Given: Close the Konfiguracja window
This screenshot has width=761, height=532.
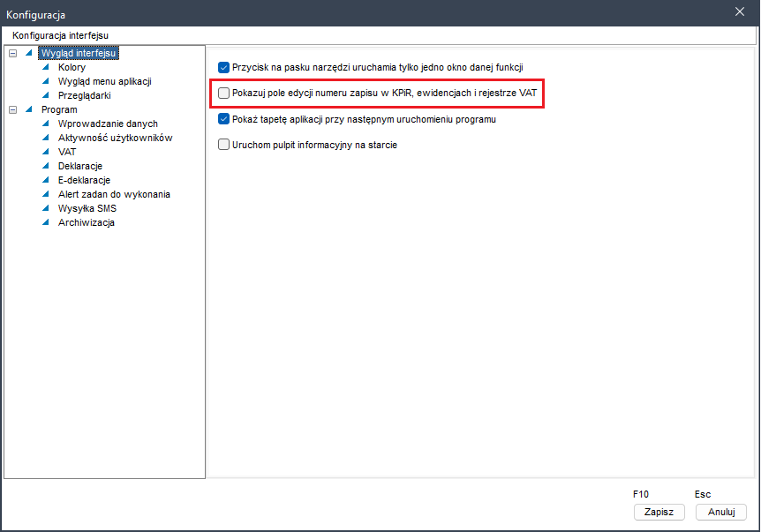Looking at the screenshot, I should click(740, 11).
